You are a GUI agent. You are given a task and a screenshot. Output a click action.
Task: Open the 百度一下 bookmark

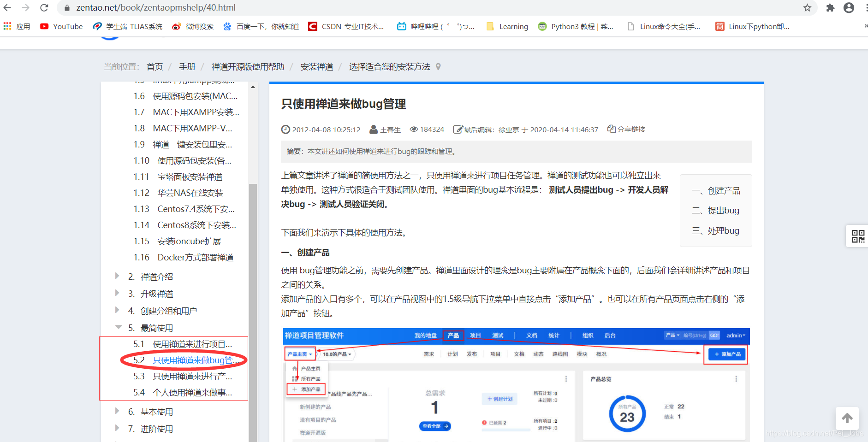tap(261, 26)
